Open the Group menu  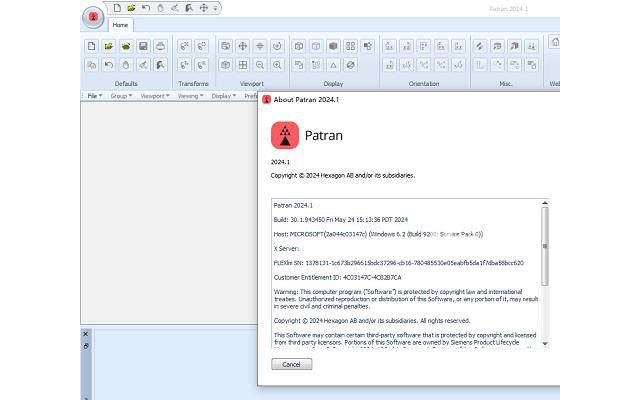[121, 96]
